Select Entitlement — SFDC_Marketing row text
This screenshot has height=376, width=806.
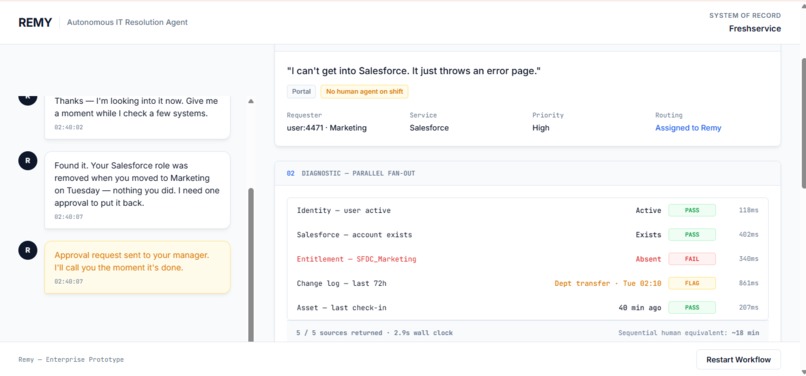[356, 259]
